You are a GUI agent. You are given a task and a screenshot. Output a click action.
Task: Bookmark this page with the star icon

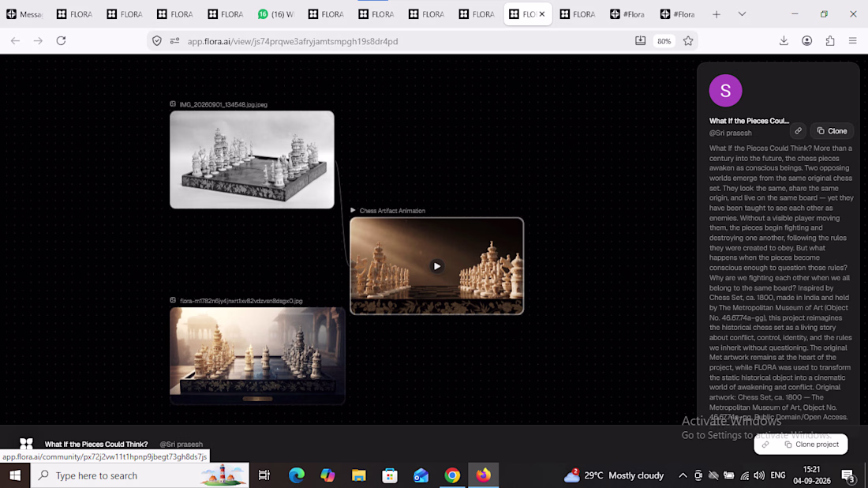point(688,41)
